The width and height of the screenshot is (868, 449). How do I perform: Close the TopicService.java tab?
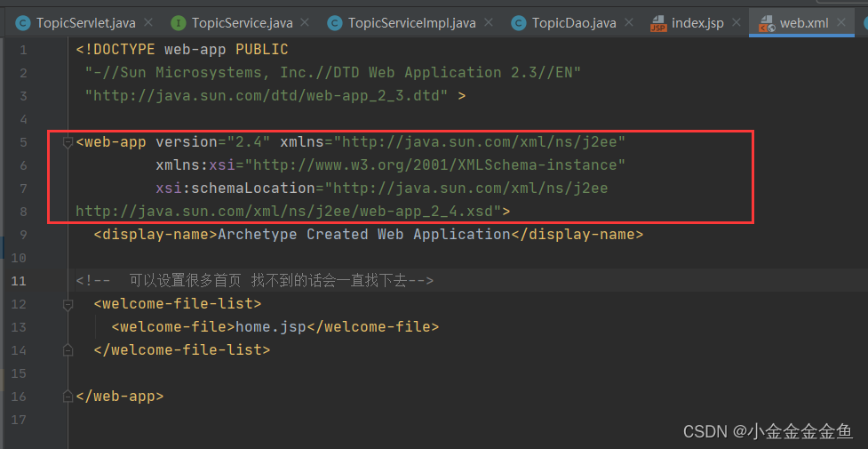coord(305,23)
